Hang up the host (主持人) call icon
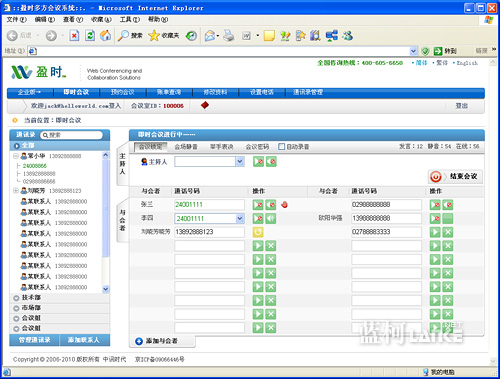Image resolution: width=500 pixels, height=379 pixels. coord(258,162)
